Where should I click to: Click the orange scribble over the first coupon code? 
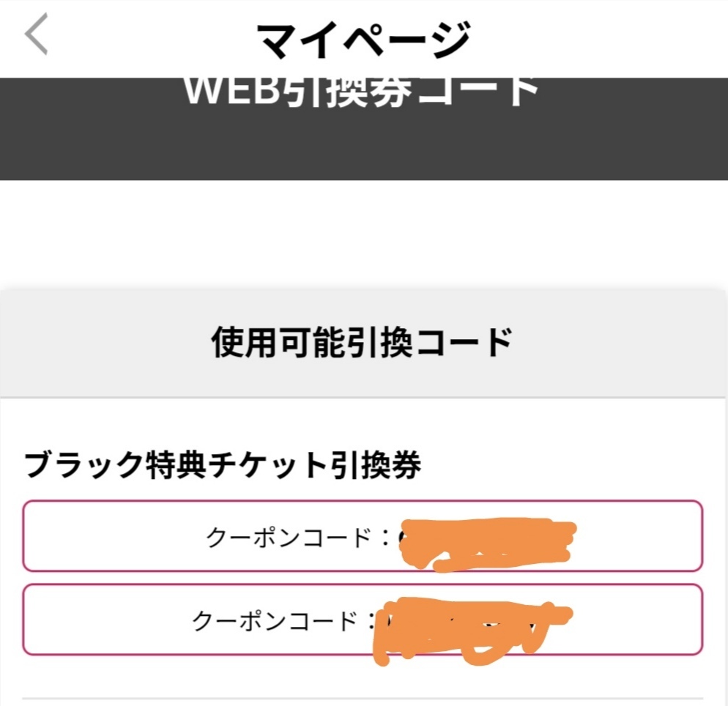[x=487, y=542]
